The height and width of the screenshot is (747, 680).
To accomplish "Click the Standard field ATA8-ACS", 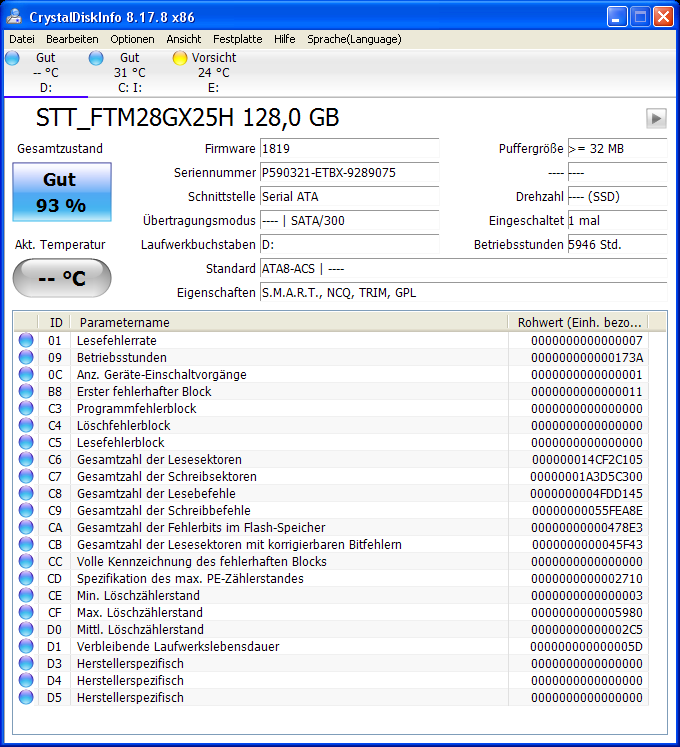I will (463, 269).
